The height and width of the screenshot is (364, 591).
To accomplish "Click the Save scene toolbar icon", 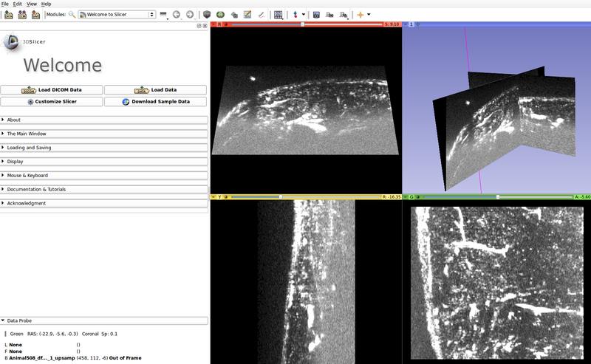I will point(36,14).
